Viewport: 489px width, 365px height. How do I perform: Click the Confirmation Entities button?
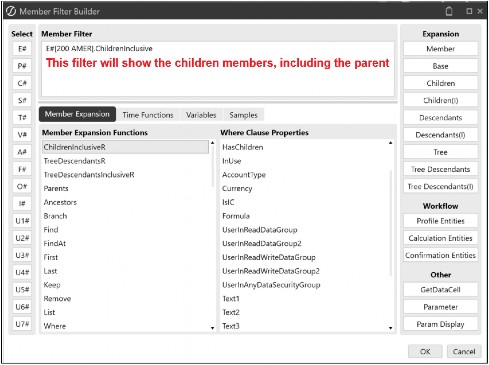(x=440, y=255)
